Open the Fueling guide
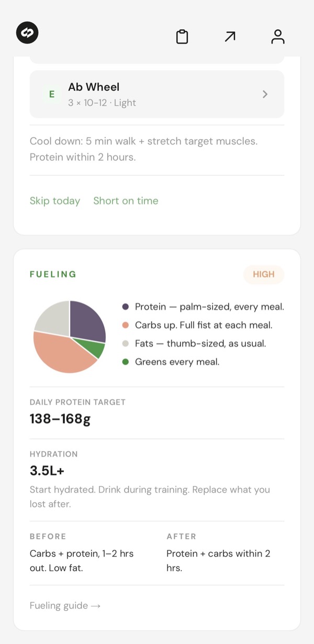This screenshot has width=314, height=644. [65, 605]
